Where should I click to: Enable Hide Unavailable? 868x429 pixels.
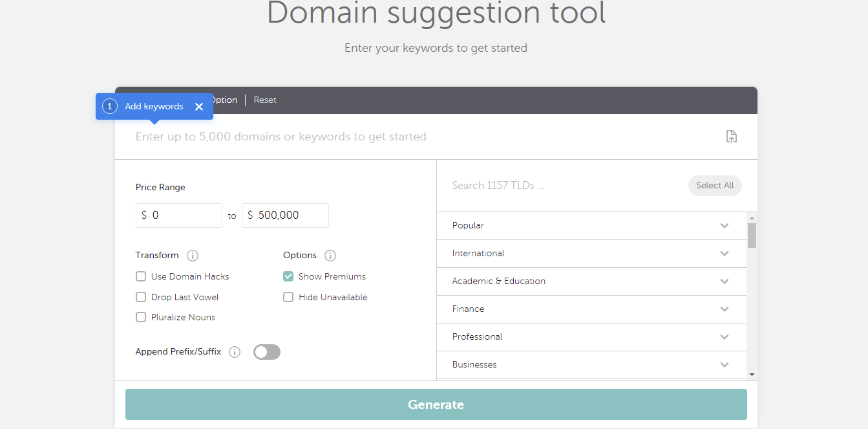288,297
